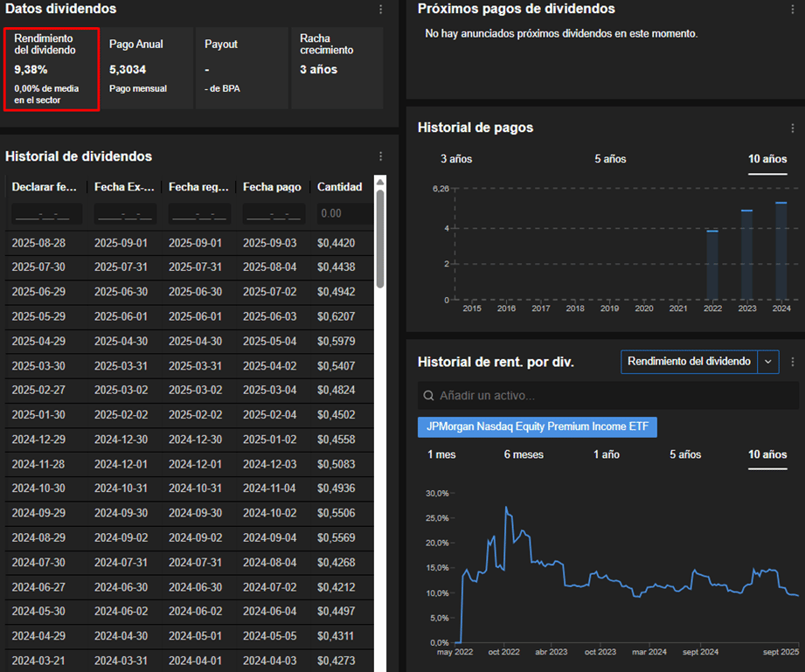Select the 3 años range in Historial de pagos

coord(456,159)
